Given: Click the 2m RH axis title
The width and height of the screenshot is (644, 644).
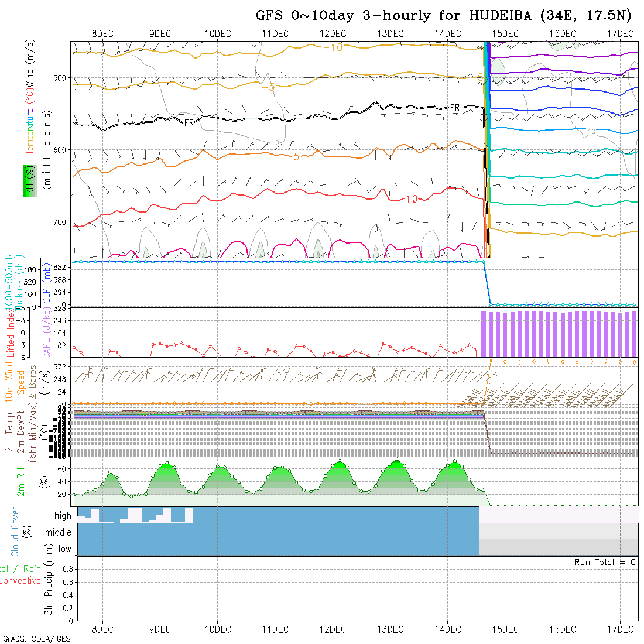Looking at the screenshot, I should click(21, 481).
